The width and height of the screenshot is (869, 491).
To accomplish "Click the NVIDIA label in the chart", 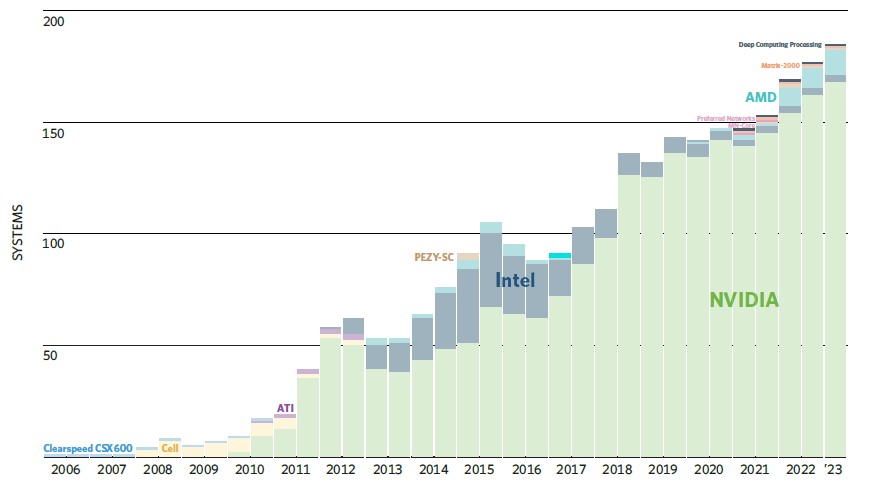I will (x=744, y=300).
